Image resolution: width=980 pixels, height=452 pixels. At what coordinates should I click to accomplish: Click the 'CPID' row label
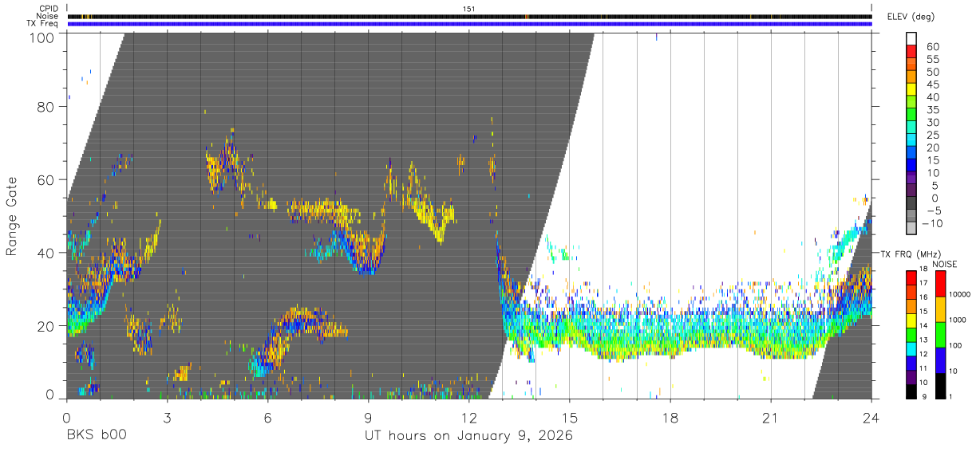click(x=49, y=9)
